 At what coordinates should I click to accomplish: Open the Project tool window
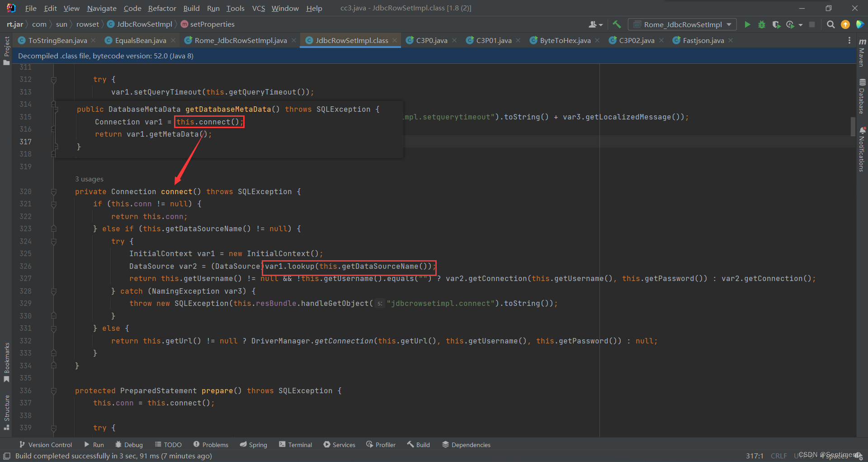(6, 50)
